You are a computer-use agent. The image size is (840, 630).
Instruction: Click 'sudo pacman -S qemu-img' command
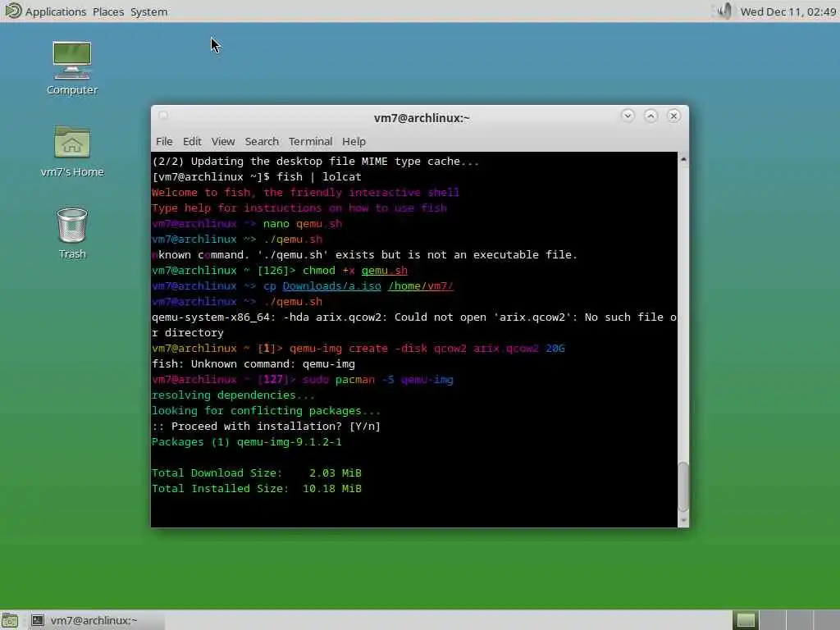click(x=377, y=380)
